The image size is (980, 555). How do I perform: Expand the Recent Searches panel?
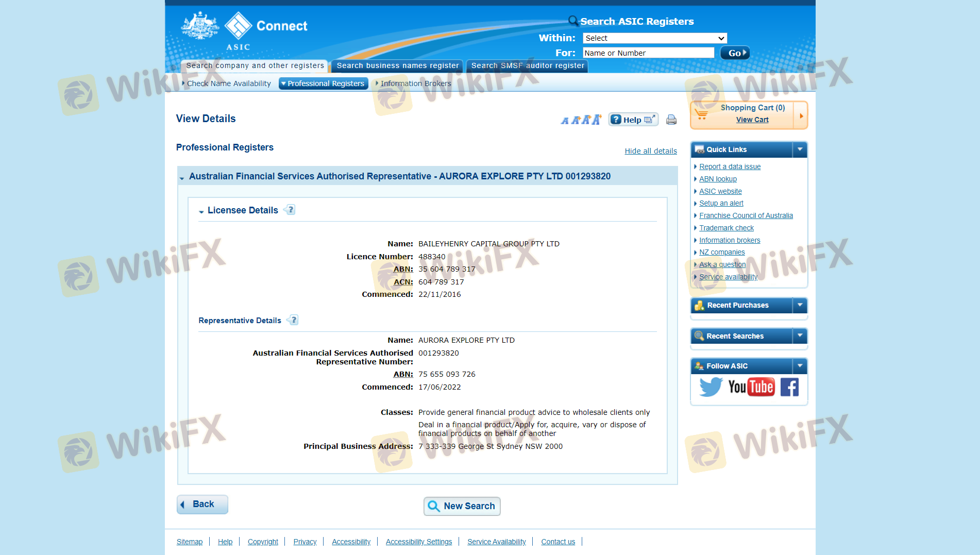pyautogui.click(x=800, y=335)
